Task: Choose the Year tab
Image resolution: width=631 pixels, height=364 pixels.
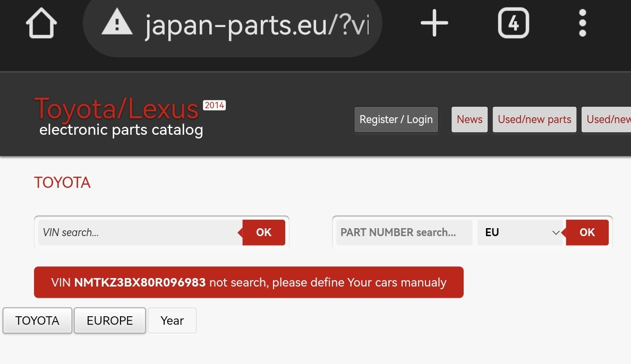Action: point(172,320)
